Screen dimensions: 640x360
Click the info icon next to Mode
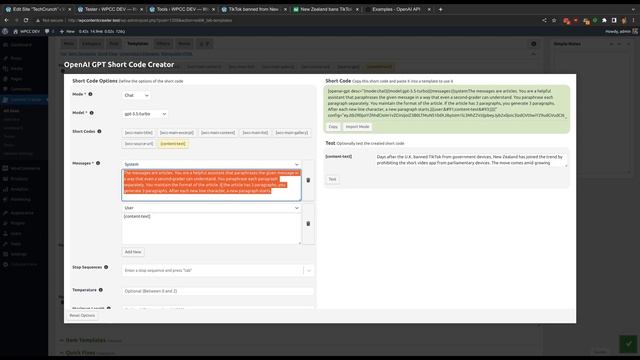pyautogui.click(x=90, y=94)
